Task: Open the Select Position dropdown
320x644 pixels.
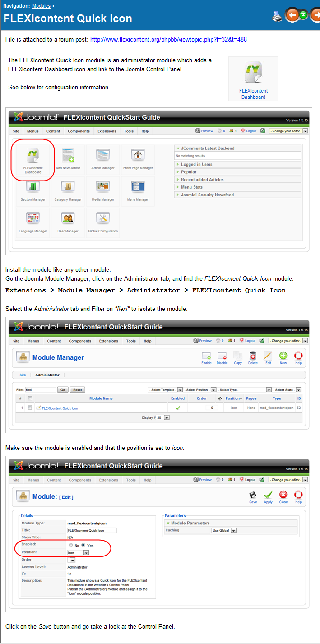Action: pos(200,389)
